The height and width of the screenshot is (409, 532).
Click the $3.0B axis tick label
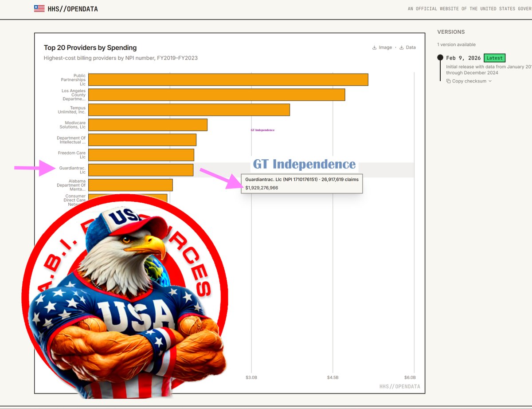(251, 378)
